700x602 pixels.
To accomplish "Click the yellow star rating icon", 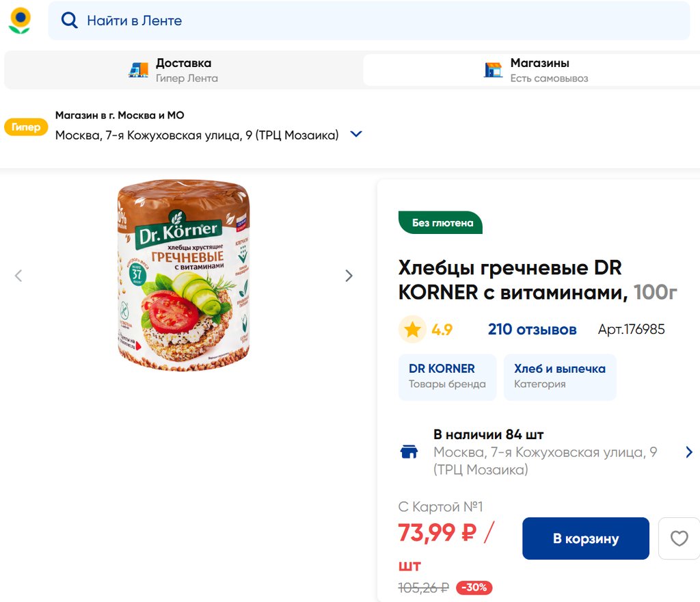I will pos(412,330).
